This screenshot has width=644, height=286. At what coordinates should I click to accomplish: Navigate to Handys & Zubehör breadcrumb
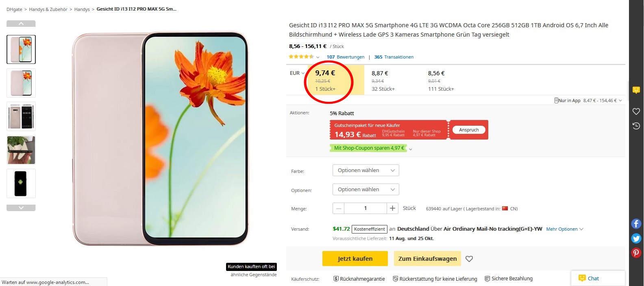pyautogui.click(x=48, y=9)
